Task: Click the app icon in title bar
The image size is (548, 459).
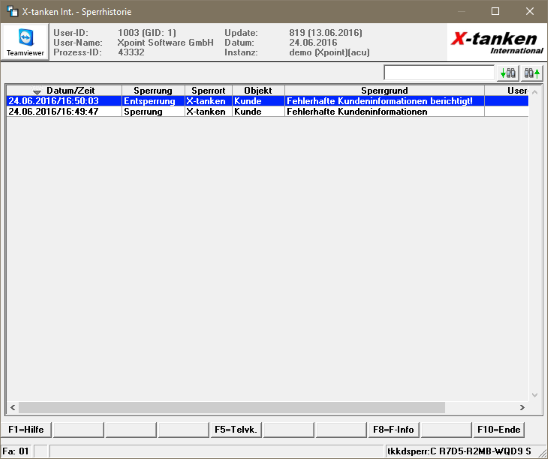Action: tap(13, 12)
